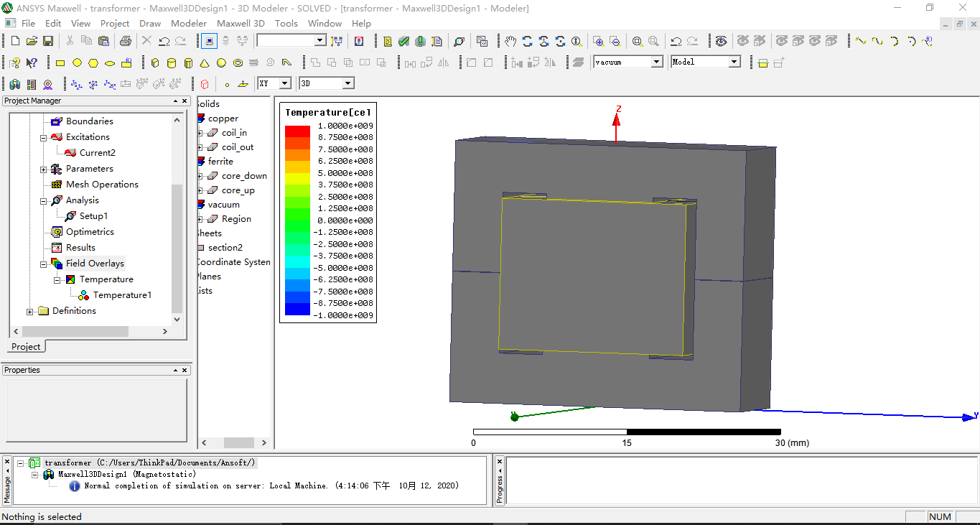This screenshot has height=525, width=980.
Task: Select the Draw cone tool
Action: [x=205, y=63]
